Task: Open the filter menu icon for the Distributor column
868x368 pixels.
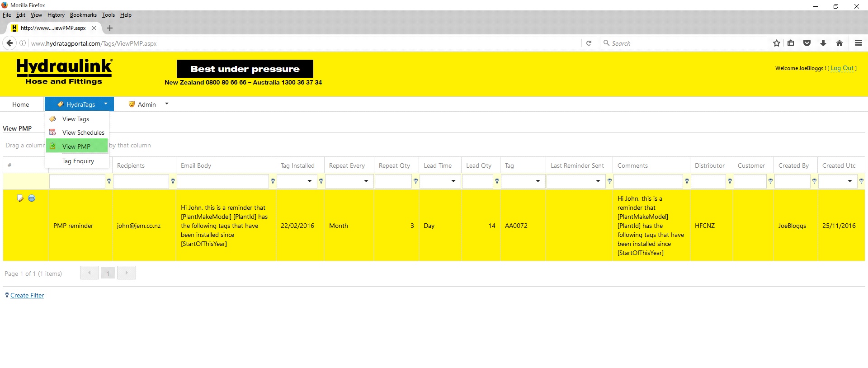Action: coord(730,181)
